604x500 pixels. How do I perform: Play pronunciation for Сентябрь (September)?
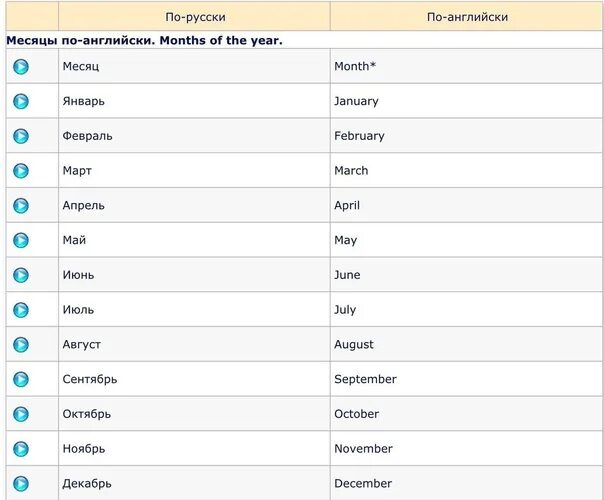click(x=21, y=379)
